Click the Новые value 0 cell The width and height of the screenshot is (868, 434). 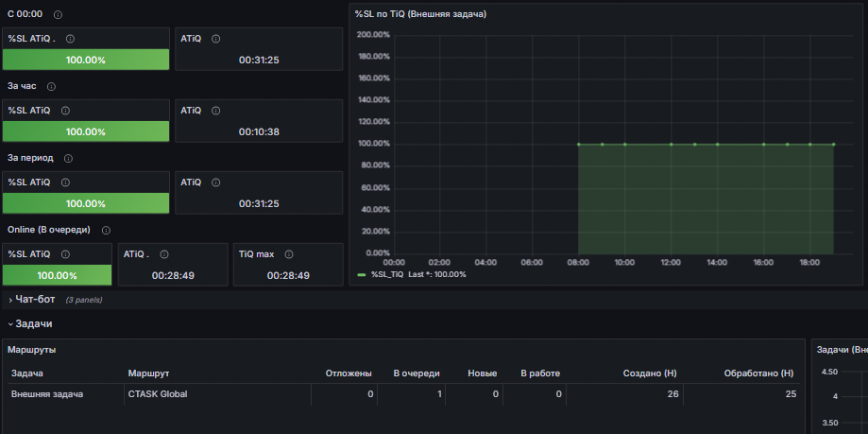click(474, 394)
